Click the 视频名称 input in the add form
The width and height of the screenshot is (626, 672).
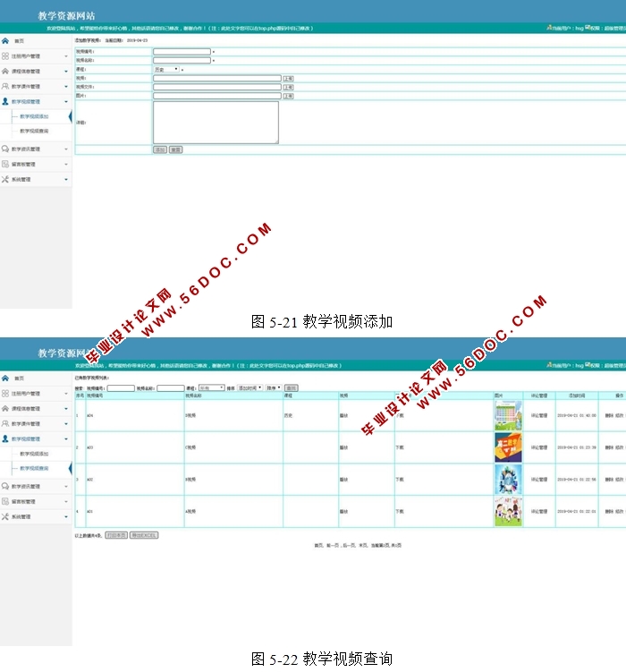point(182,61)
